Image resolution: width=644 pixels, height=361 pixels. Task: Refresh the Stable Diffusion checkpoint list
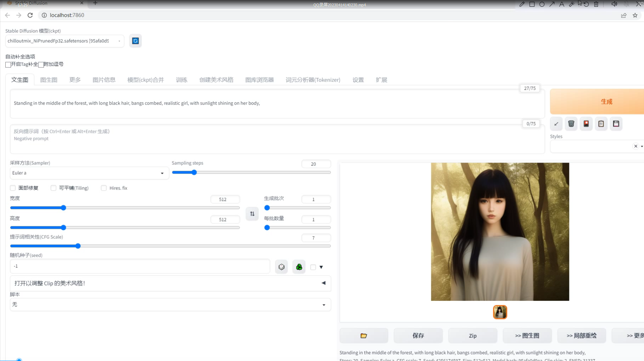(135, 41)
